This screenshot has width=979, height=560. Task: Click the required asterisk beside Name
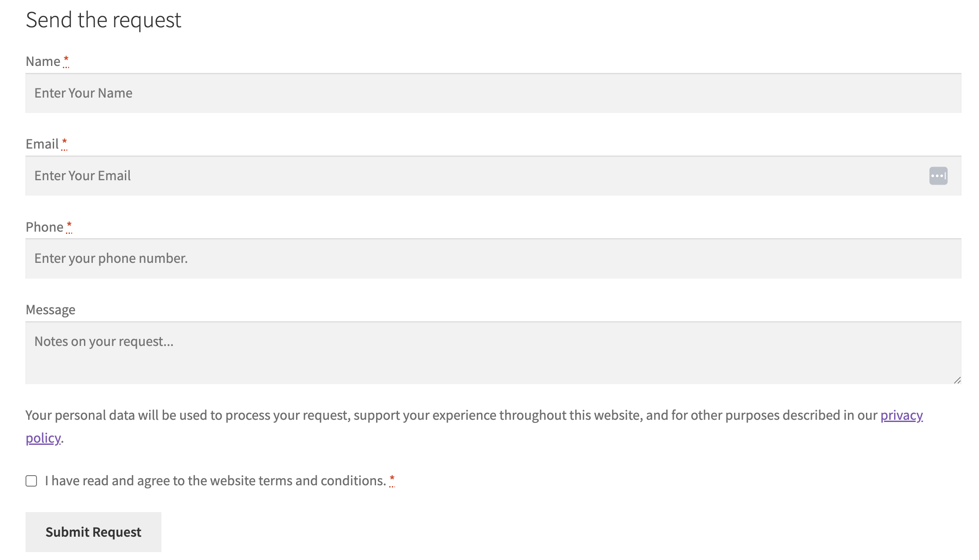pos(66,60)
